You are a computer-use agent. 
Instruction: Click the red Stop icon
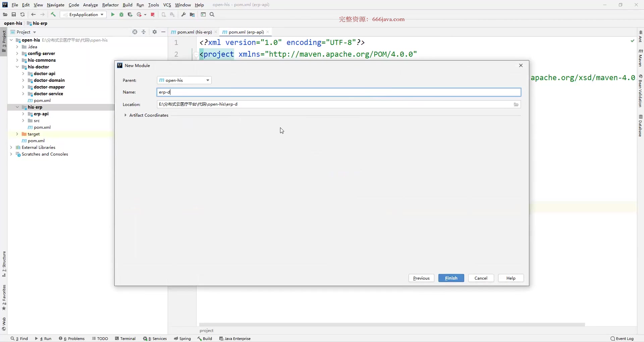click(153, 14)
